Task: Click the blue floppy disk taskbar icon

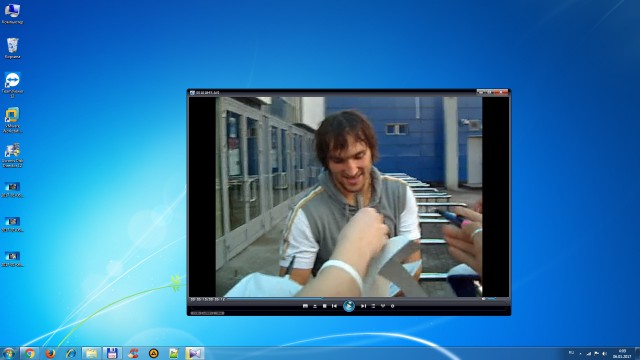Action: point(112,353)
